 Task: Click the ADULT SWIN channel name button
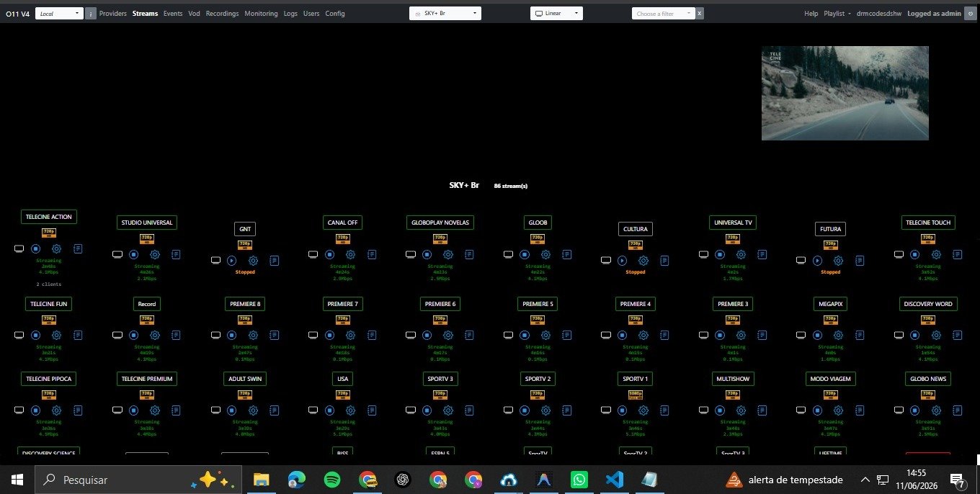point(245,378)
